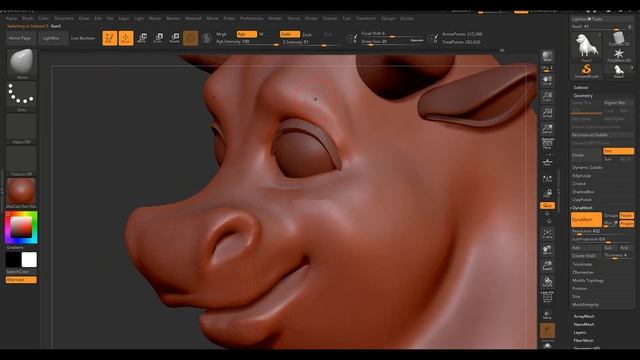Click the Actual size icon
This screenshot has height=360, width=640.
547,113
